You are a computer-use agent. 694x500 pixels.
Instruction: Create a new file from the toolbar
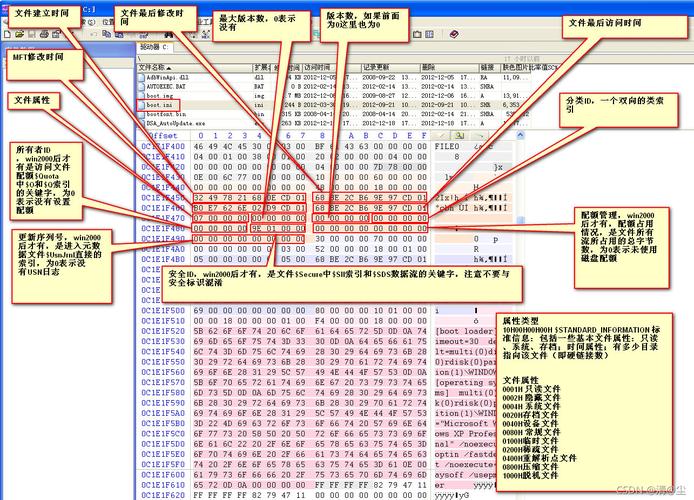[x=7, y=34]
